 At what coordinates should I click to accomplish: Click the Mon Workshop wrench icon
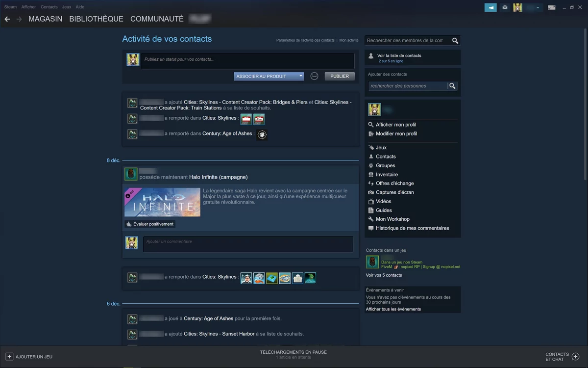tap(371, 219)
